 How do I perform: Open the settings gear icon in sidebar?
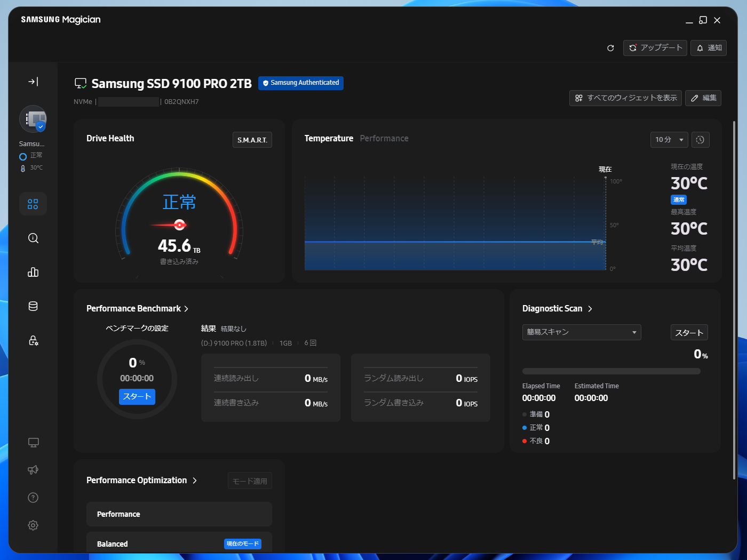[x=33, y=525]
